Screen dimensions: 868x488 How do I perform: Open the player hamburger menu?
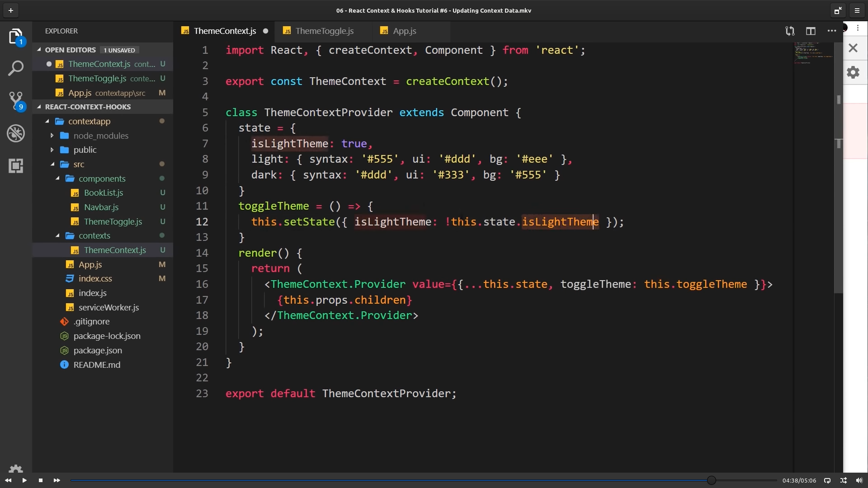click(x=857, y=10)
